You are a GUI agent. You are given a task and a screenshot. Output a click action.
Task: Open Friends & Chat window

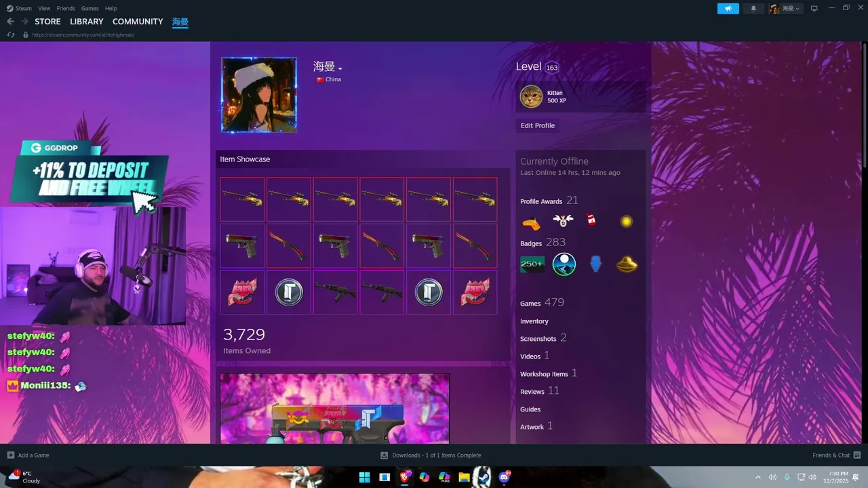click(x=836, y=455)
